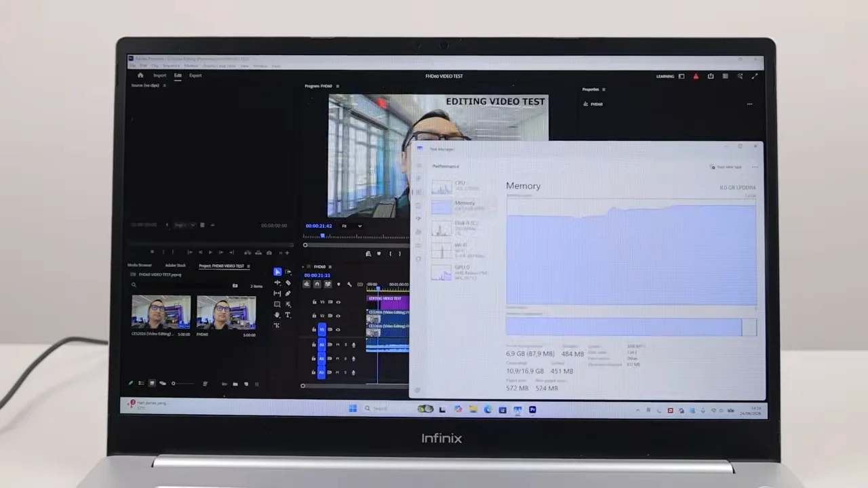The height and width of the screenshot is (488, 868).
Task: Select the FHD60 sequence thumbnail
Action: tap(226, 312)
